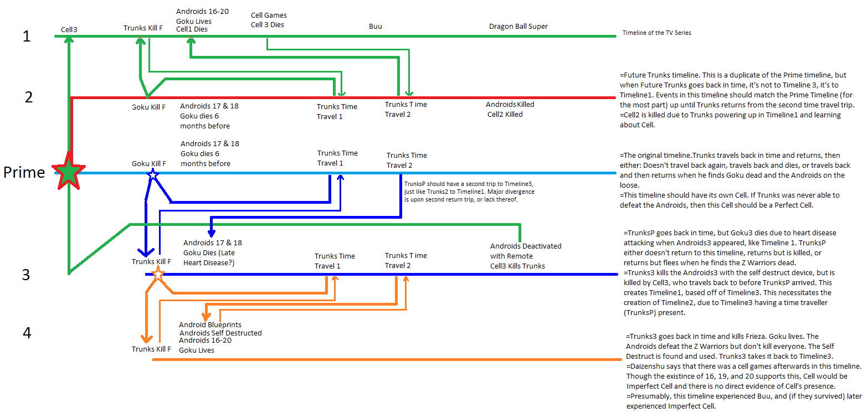The image size is (868, 418).
Task: Select the 'Android Blueprints' label
Action: pyautogui.click(x=210, y=324)
